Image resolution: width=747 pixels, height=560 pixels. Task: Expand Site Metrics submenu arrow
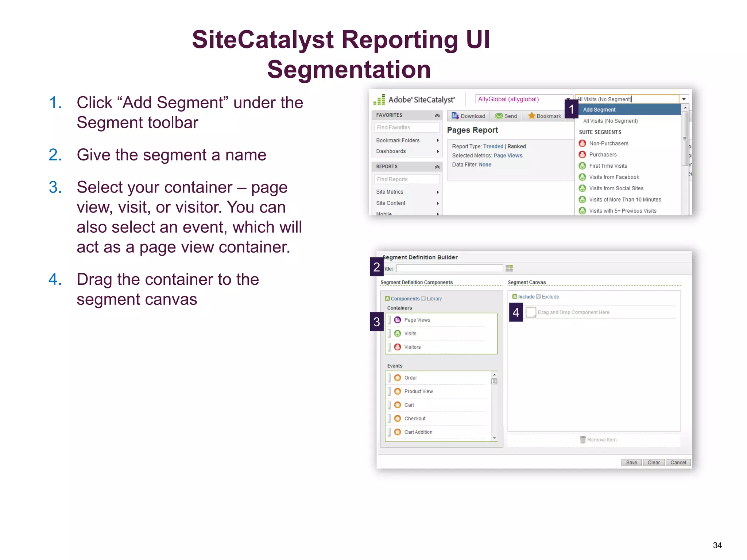tap(438, 192)
